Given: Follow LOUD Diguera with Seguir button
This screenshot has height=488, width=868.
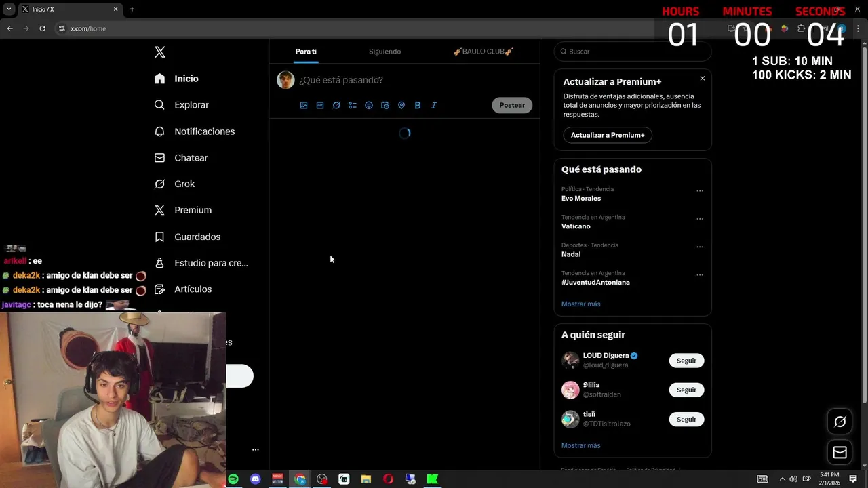Looking at the screenshot, I should pyautogui.click(x=686, y=361).
